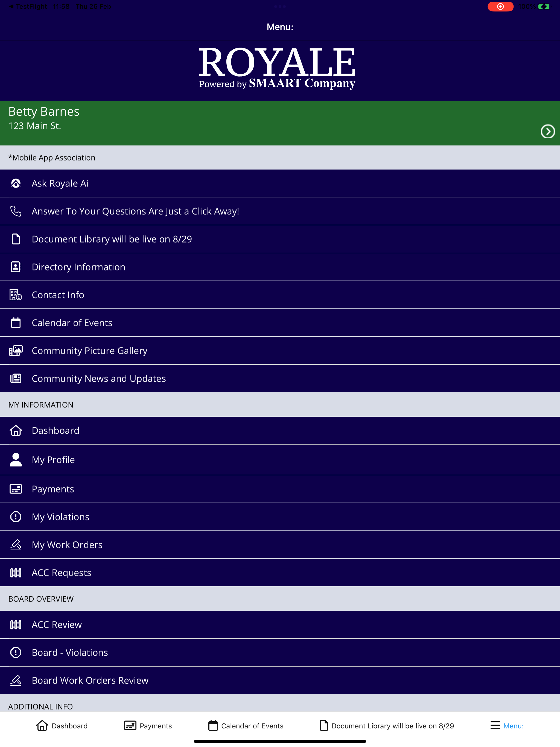
Task: Tap the My Profile person icon
Action: 16,460
